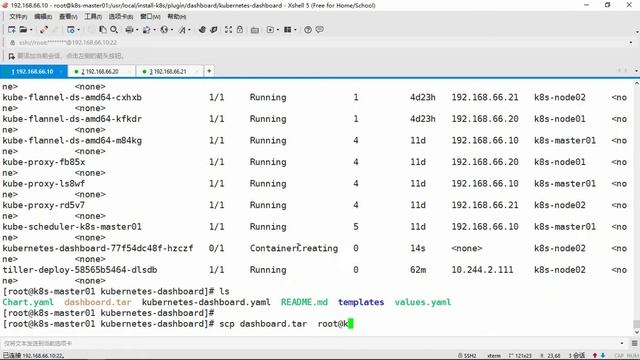
Task: Click the compose bar text input
Action: tap(310, 343)
